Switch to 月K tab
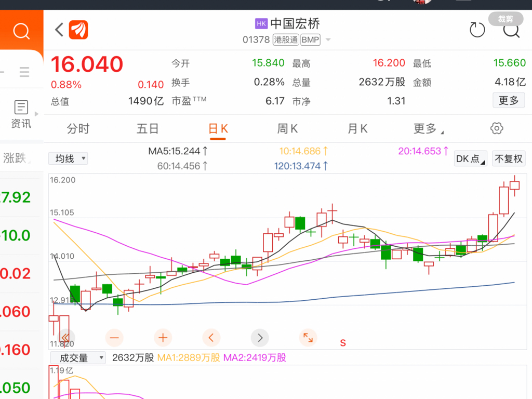This screenshot has width=532, height=399. click(357, 129)
